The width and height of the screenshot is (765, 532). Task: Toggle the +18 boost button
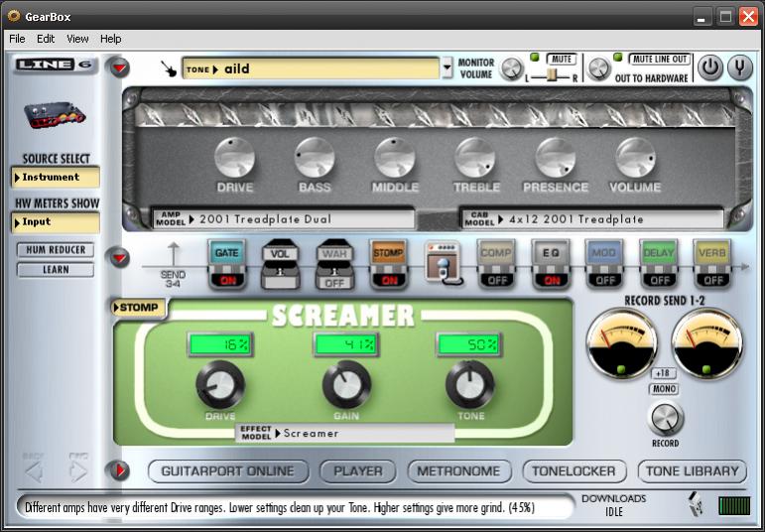(663, 373)
